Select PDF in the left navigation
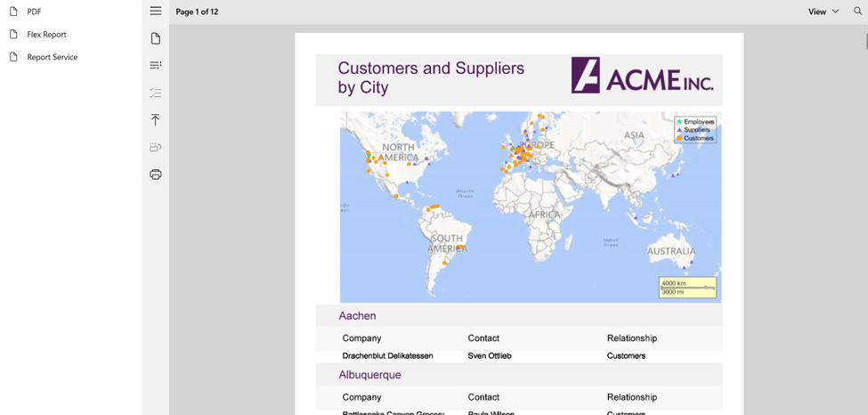 (x=34, y=12)
